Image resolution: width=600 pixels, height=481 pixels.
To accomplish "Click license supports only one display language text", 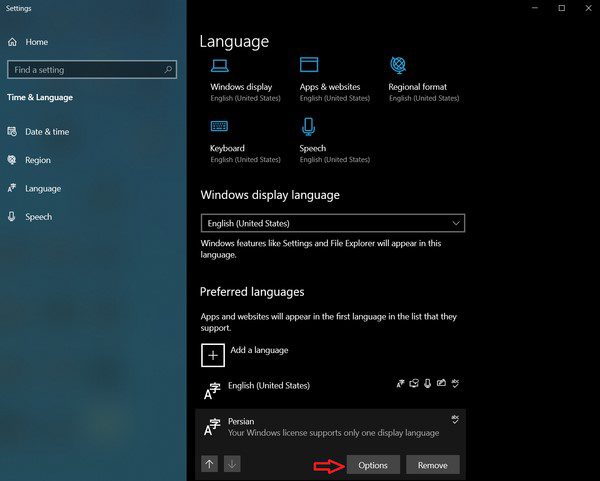I will [333, 433].
